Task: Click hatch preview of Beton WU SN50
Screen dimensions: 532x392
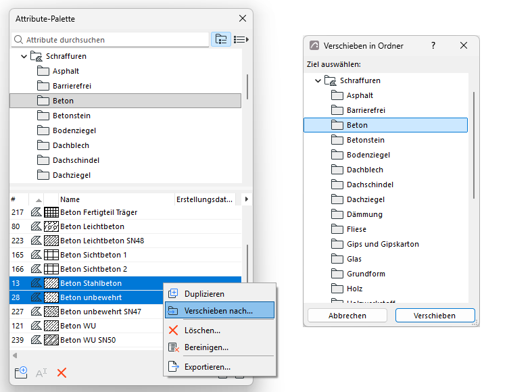Action: tap(51, 340)
